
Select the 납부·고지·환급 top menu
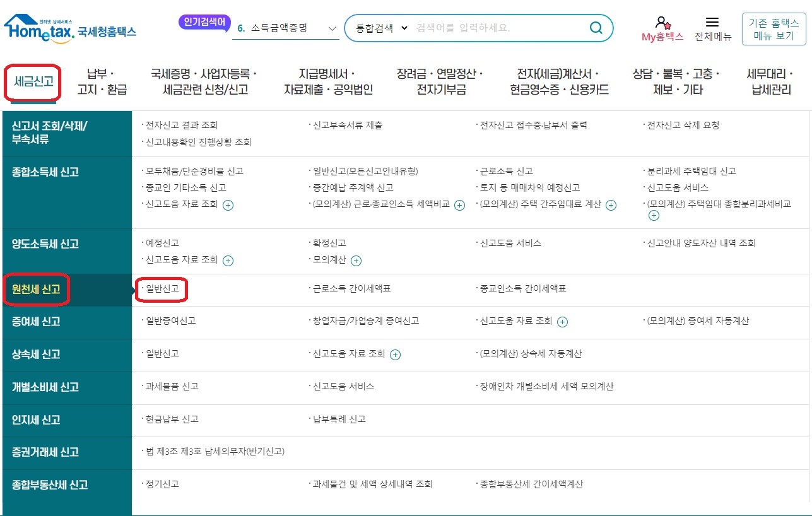click(102, 81)
